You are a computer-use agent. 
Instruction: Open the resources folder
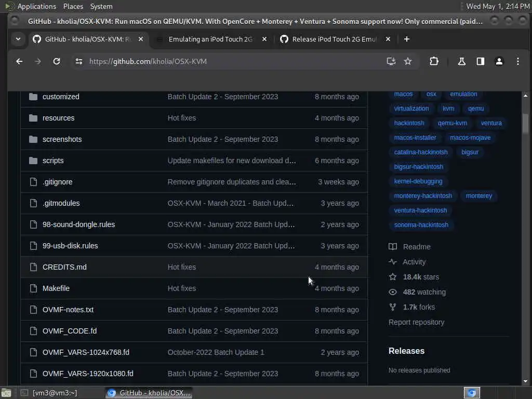(x=58, y=118)
